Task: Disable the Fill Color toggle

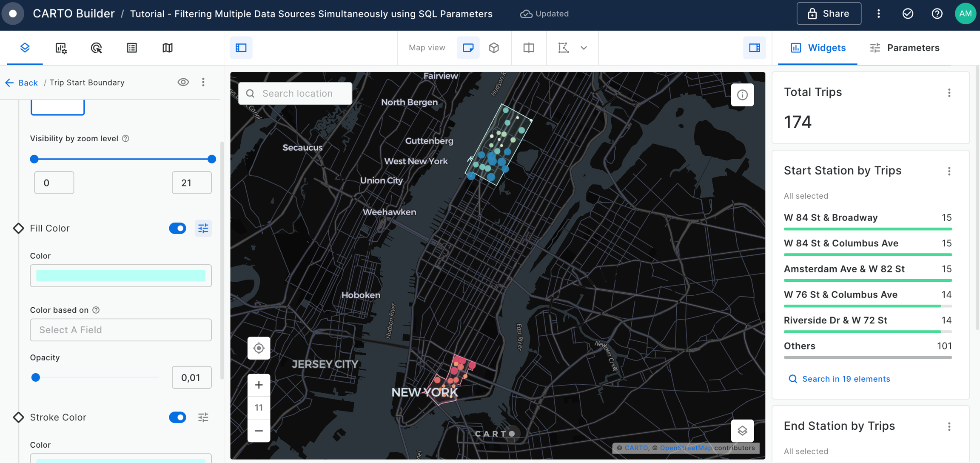Action: [x=177, y=229]
